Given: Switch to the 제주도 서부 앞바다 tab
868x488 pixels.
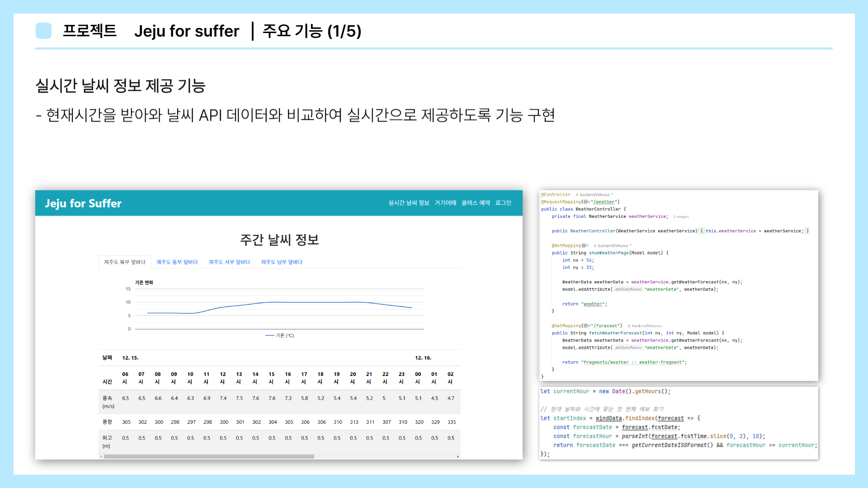Looking at the screenshot, I should [229, 262].
